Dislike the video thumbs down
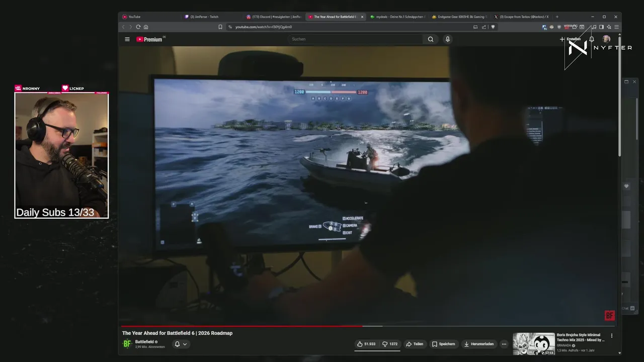The height and width of the screenshot is (362, 644). (390, 344)
